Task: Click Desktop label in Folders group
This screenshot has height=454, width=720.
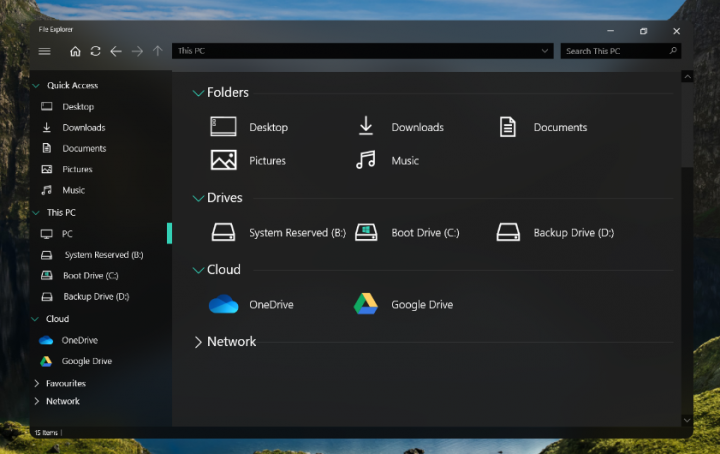Action: (269, 127)
